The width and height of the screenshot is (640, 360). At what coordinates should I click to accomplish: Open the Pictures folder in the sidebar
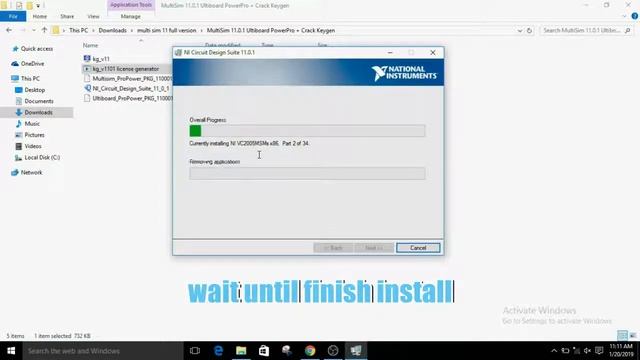coord(34,135)
